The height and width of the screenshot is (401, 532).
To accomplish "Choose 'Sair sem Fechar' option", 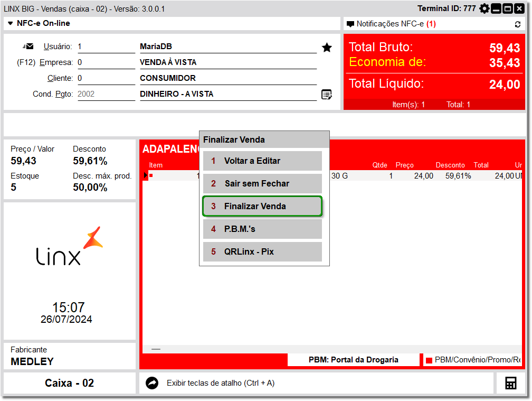I will (262, 183).
